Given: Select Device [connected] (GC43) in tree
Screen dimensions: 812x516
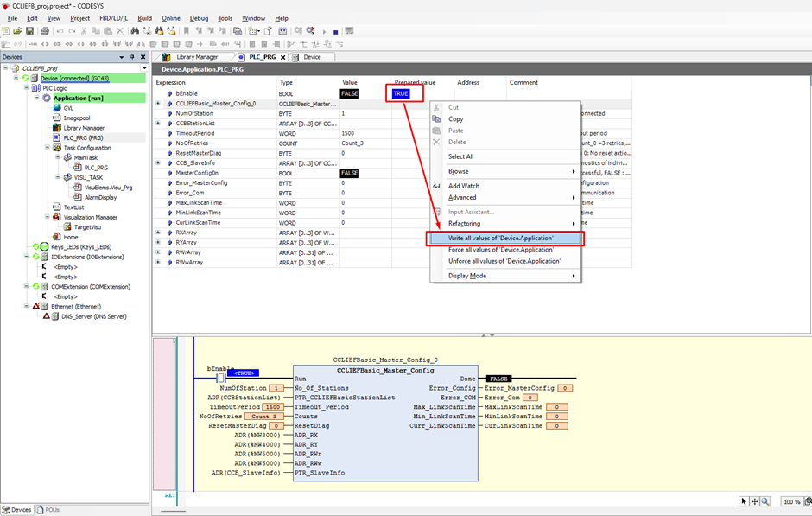Looking at the screenshot, I should pos(75,79).
